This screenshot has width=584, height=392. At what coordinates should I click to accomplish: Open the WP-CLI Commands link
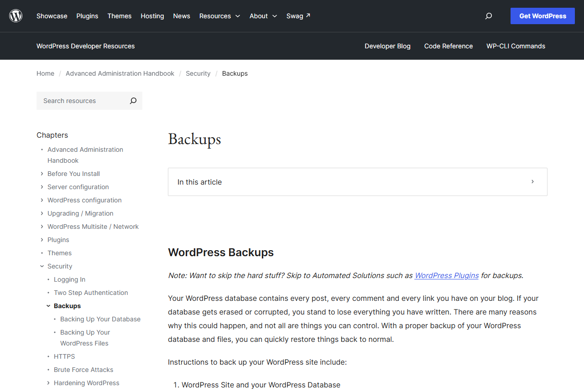[516, 46]
